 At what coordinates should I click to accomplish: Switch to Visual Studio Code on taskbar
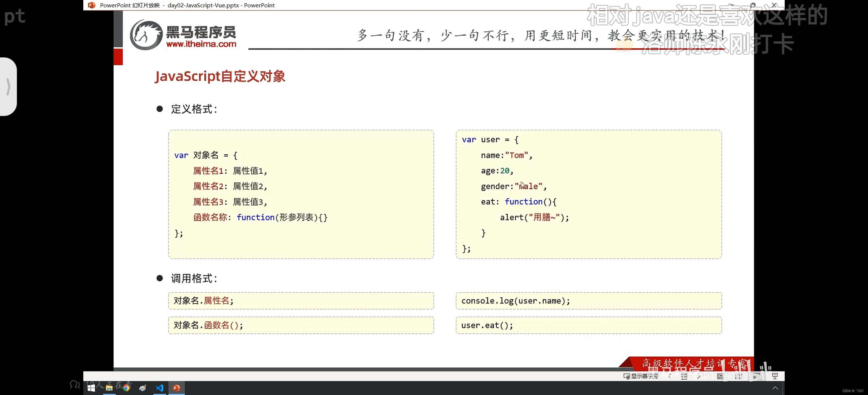(x=160, y=388)
